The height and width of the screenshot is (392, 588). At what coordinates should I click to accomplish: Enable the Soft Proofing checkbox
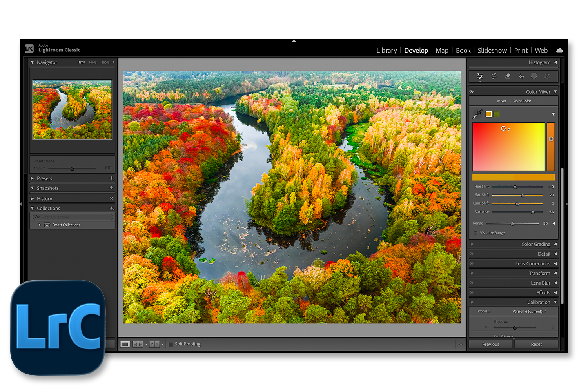click(x=171, y=344)
